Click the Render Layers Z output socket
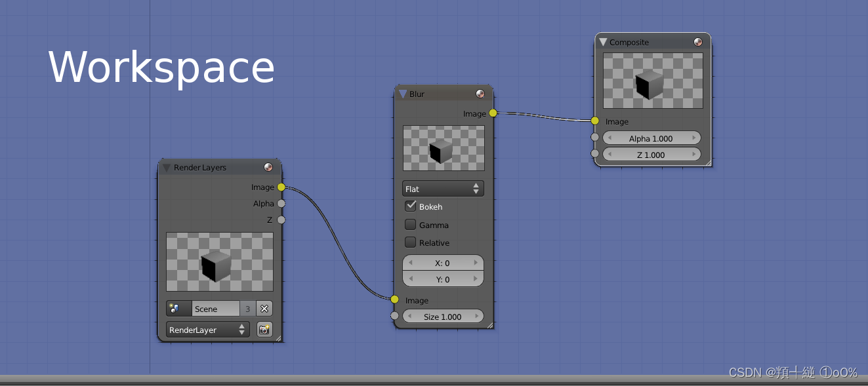868x386 pixels. pyautogui.click(x=281, y=220)
